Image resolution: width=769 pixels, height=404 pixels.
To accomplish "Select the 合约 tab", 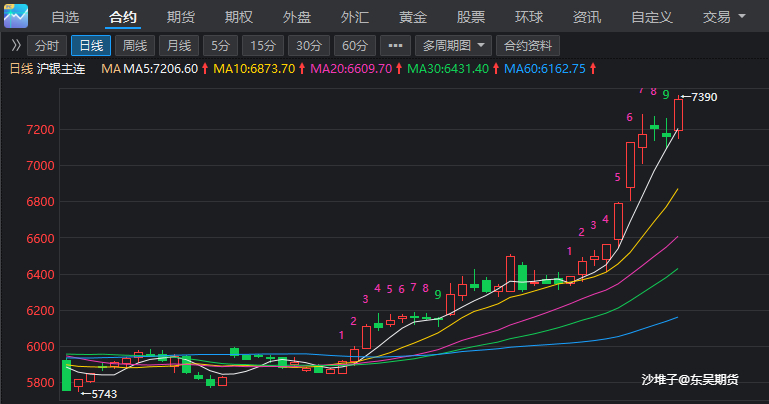I will click(123, 17).
